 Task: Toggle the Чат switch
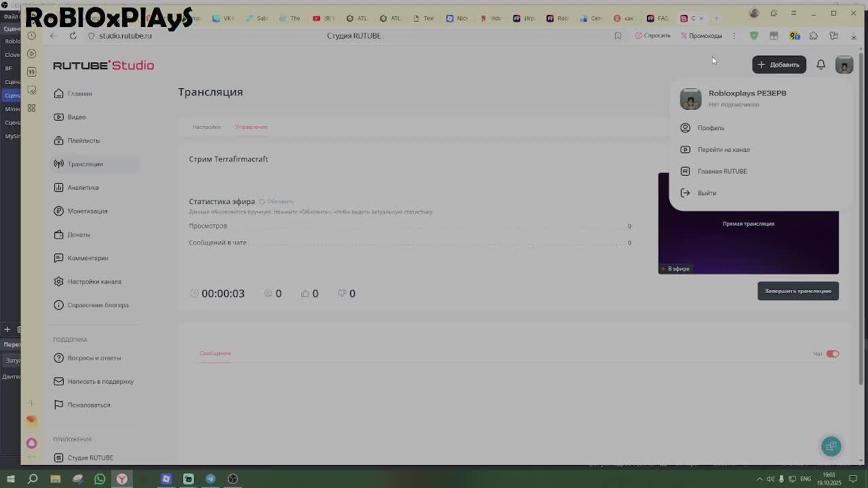coord(833,354)
